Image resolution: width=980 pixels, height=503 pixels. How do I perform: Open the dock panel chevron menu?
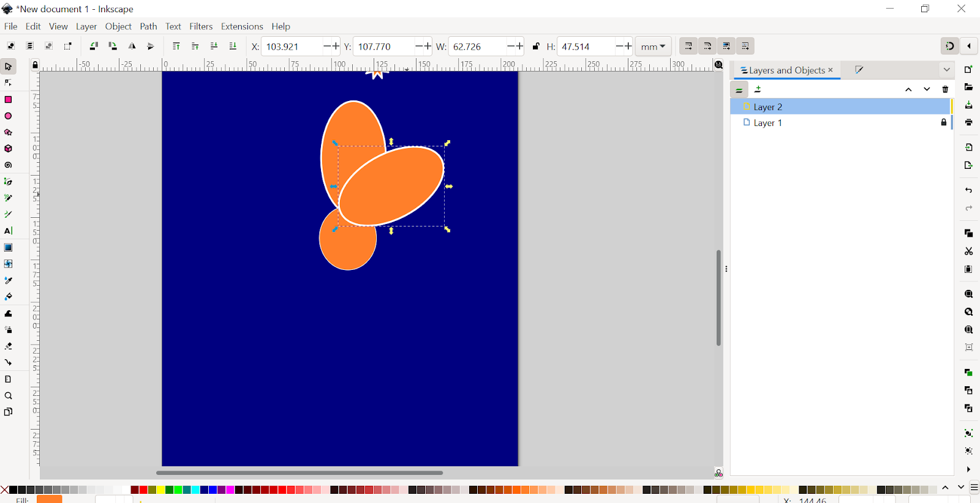[x=946, y=70]
